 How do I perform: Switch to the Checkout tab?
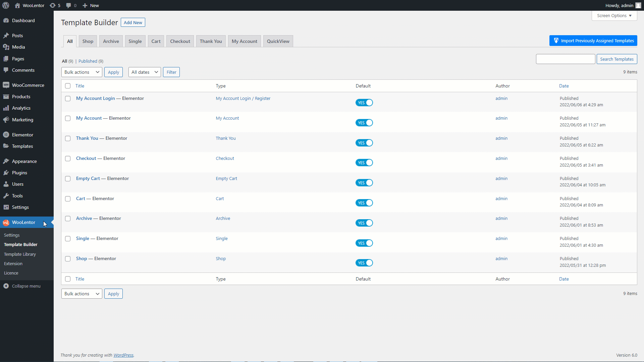(x=180, y=41)
